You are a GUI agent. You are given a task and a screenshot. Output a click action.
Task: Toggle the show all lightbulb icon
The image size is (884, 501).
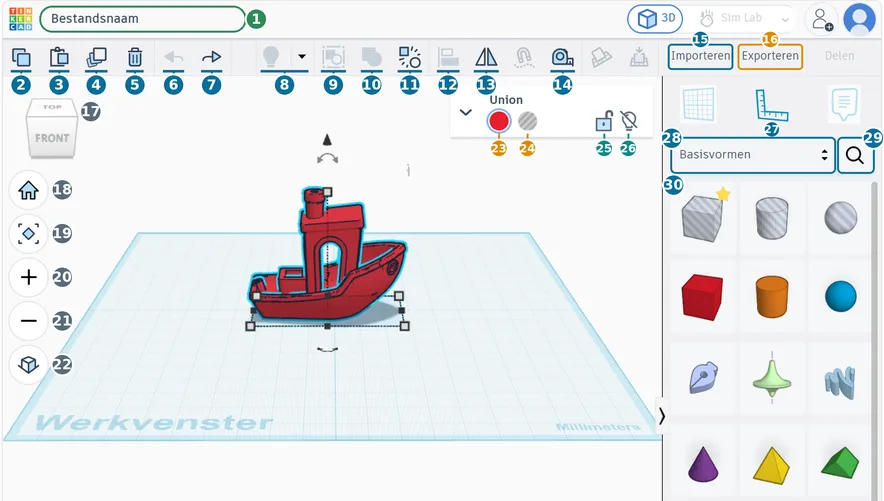pyautogui.click(x=271, y=57)
